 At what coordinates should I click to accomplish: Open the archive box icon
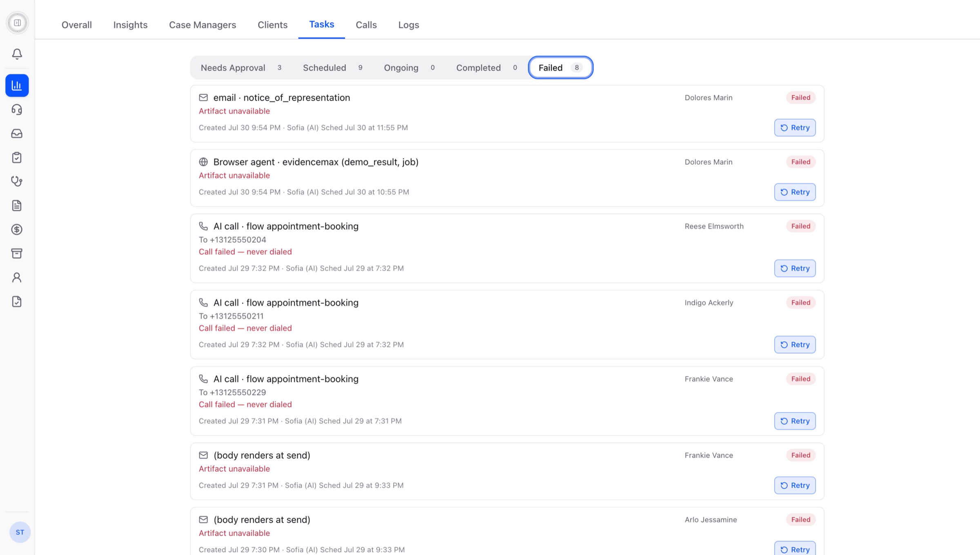[17, 253]
